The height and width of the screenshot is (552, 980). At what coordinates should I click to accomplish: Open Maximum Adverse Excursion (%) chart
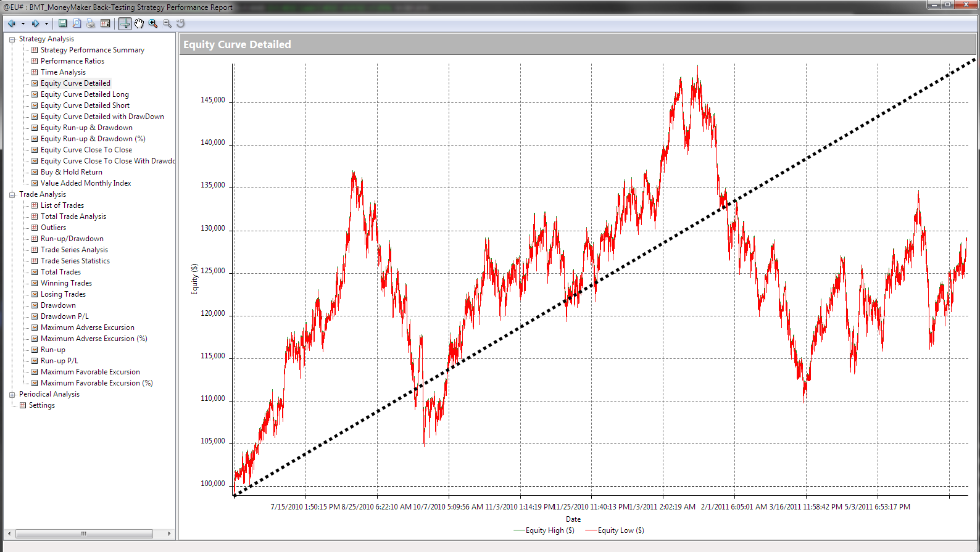pyautogui.click(x=94, y=339)
